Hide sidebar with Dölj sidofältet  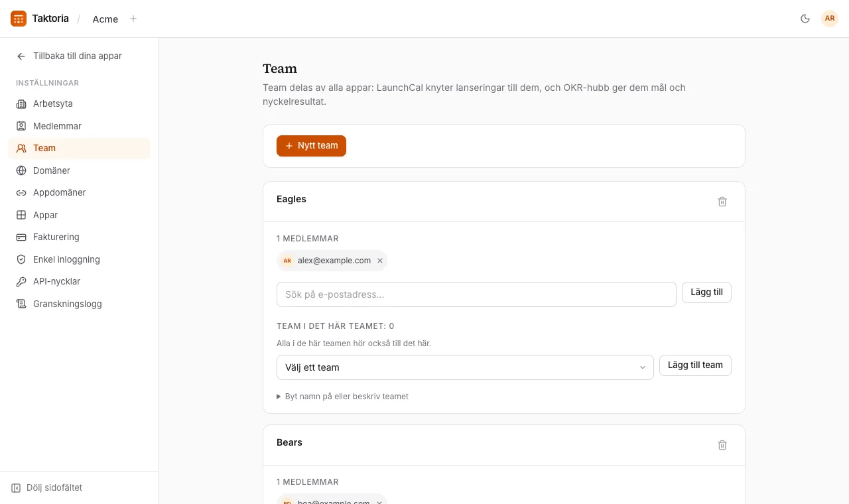46,487
